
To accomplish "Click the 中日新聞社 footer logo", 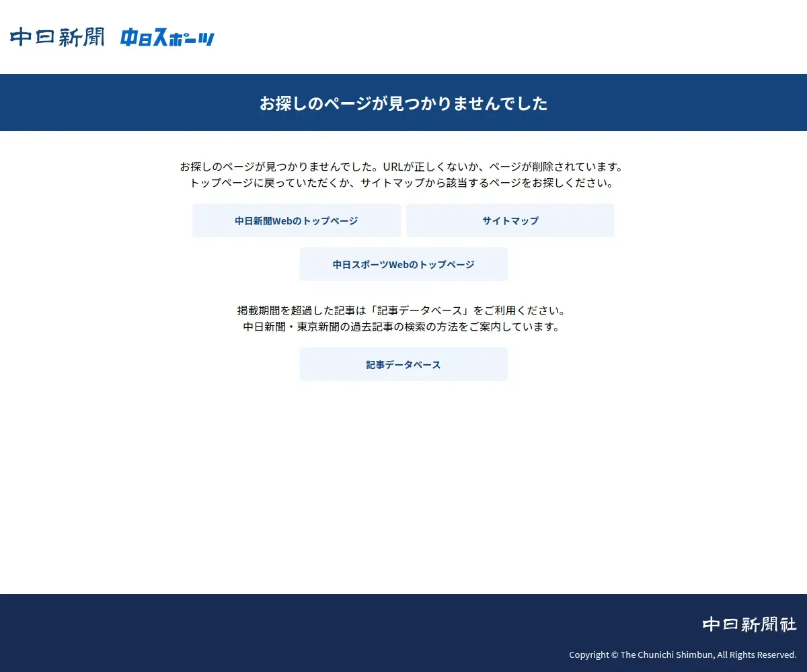I will [750, 624].
